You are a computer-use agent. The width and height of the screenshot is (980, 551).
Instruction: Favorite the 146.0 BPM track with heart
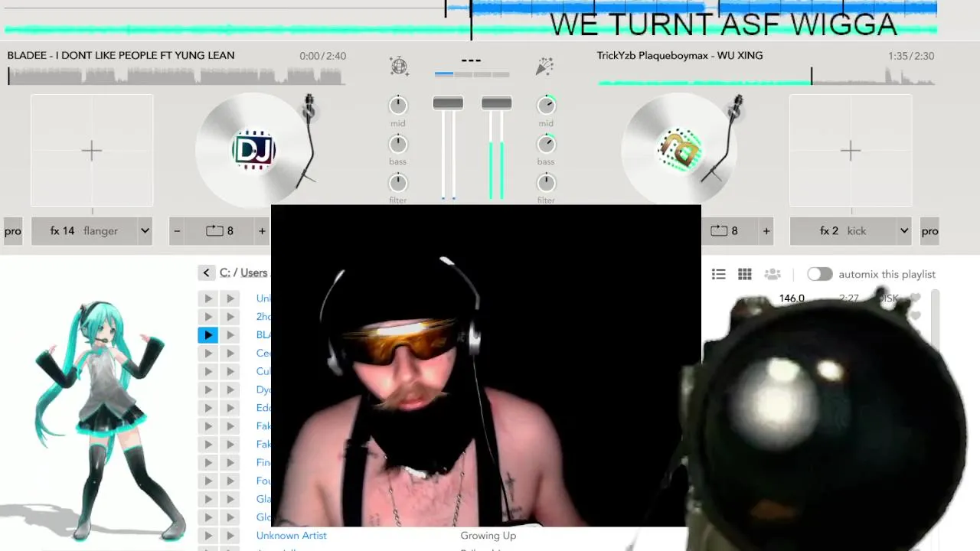[x=915, y=298]
